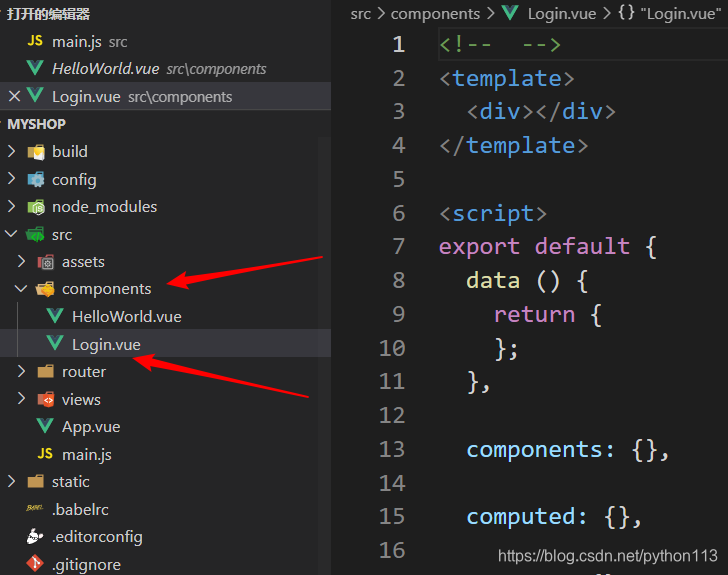Click the JS icon of main.js in open editors

[35, 41]
